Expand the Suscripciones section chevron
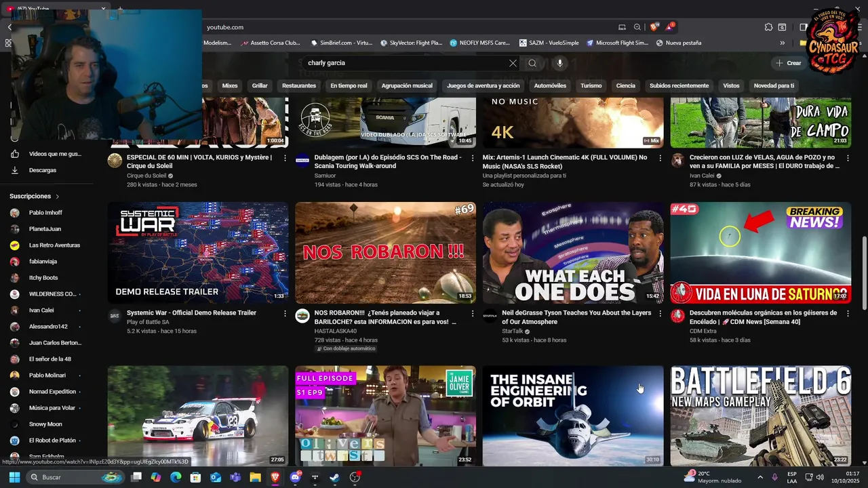Viewport: 868px width, 488px height. [x=57, y=197]
